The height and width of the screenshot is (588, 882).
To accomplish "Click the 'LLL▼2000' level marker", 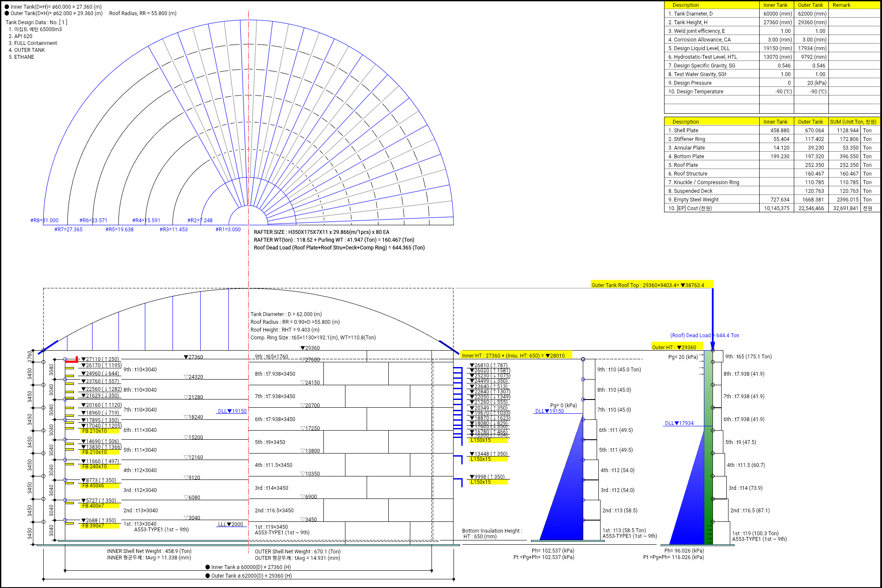I will click(x=230, y=524).
